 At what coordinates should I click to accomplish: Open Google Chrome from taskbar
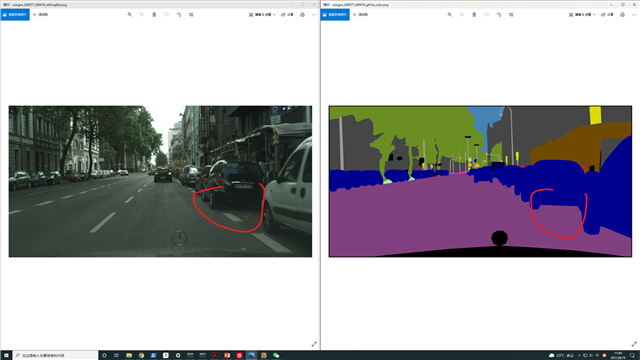point(141,356)
